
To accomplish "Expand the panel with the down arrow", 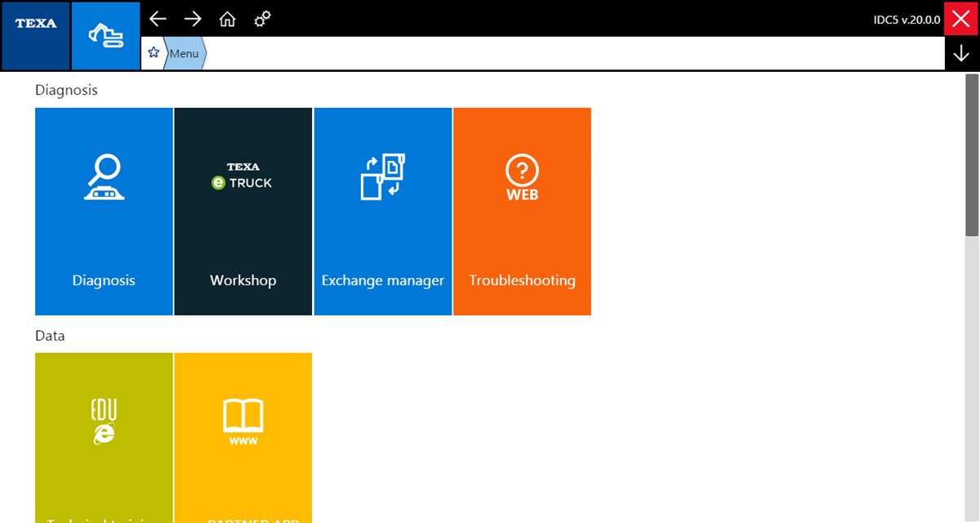I will pos(961,54).
